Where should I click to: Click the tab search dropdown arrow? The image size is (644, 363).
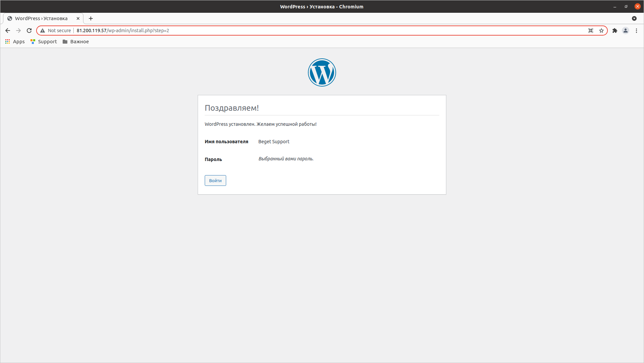click(x=634, y=18)
